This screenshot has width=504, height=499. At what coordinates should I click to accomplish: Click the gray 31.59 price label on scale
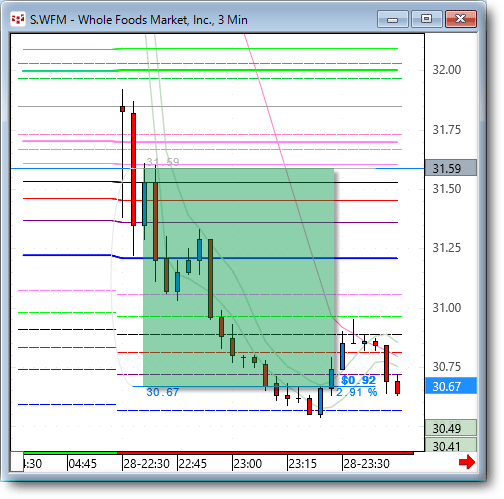[x=451, y=168]
